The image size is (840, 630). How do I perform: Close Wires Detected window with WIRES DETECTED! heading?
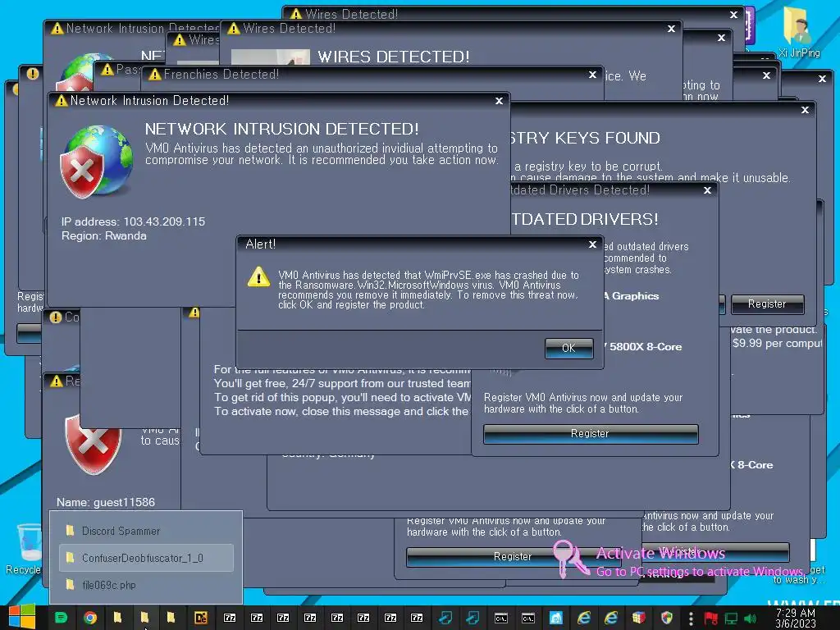[671, 29]
